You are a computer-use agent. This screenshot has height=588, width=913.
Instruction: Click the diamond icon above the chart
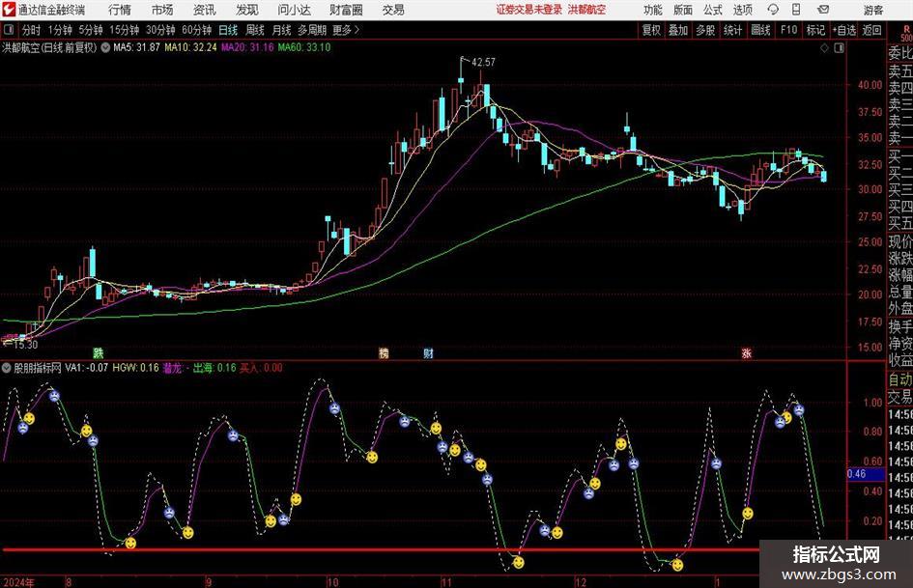[824, 47]
